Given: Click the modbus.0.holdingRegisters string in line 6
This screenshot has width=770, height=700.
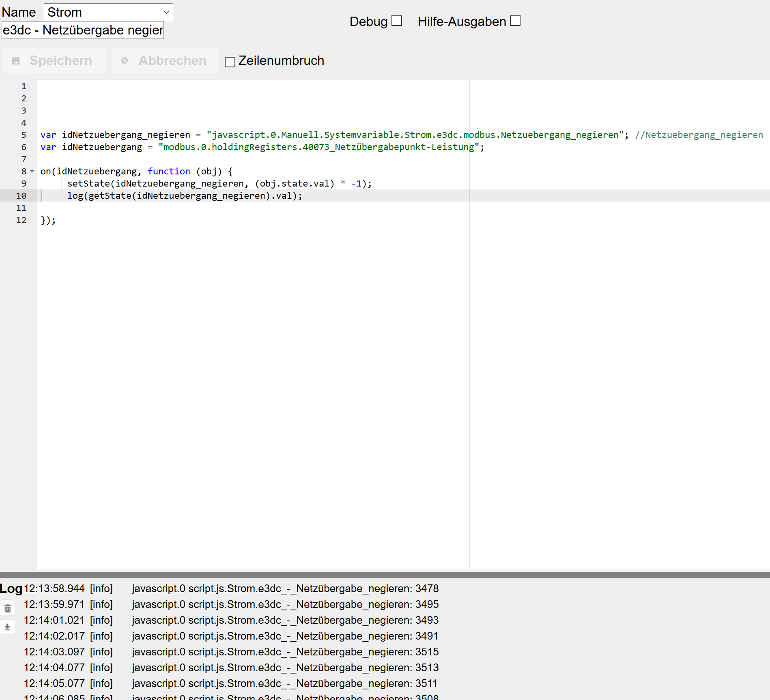Looking at the screenshot, I should [319, 147].
